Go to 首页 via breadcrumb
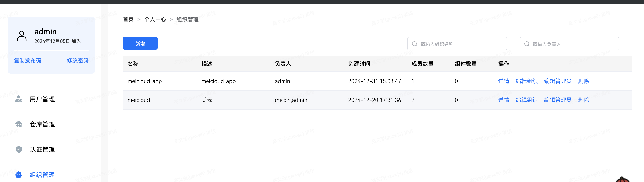The width and height of the screenshot is (644, 182). 128,19
